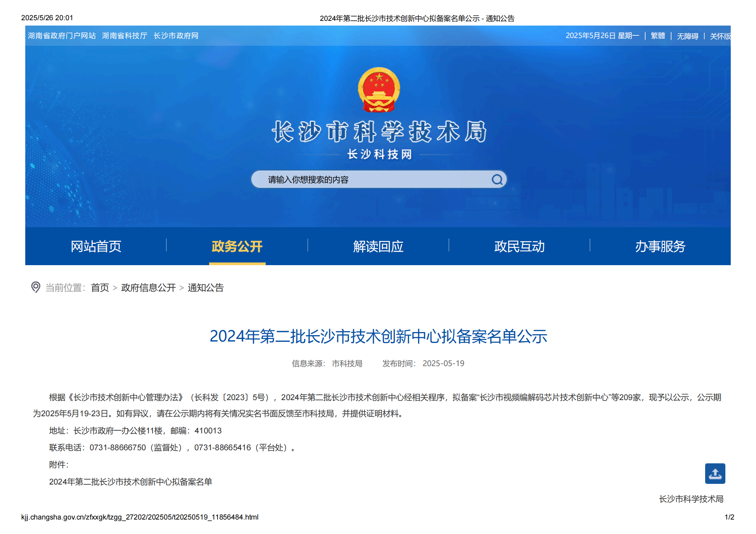Click the blue share/upload floating icon
This screenshot has width=756, height=534.
[715, 473]
